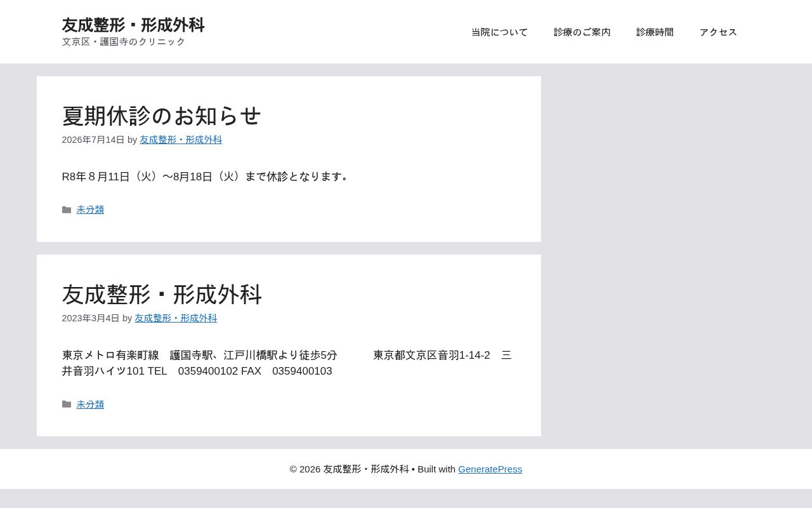Click the 2026年7月14日 post date

pyautogui.click(x=93, y=140)
